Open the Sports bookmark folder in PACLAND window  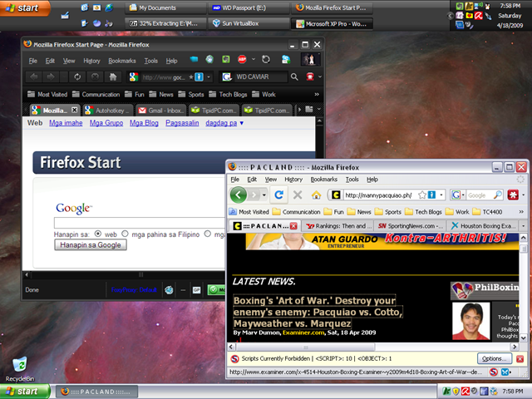[x=388, y=212]
